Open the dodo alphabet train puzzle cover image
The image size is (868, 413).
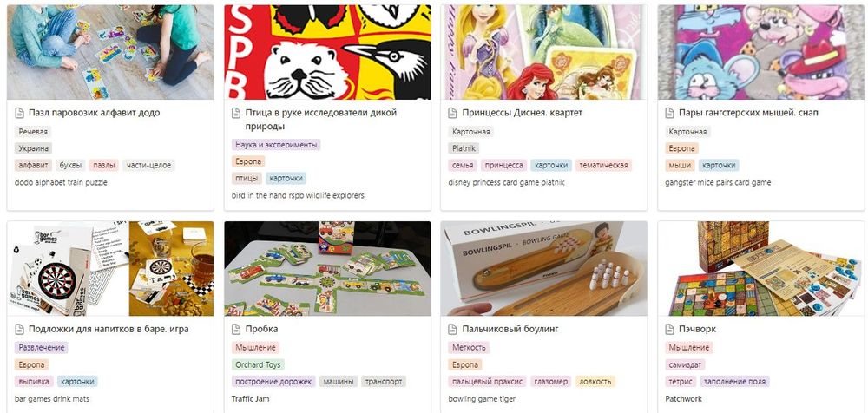[x=110, y=52]
